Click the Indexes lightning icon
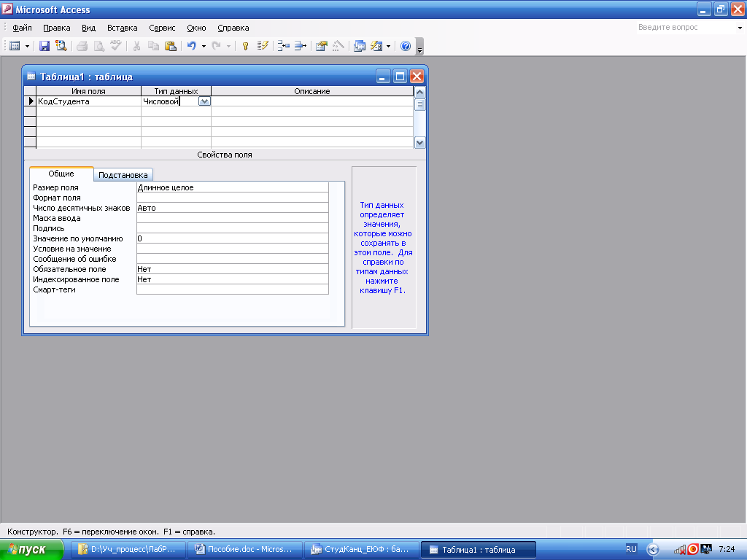 point(263,46)
